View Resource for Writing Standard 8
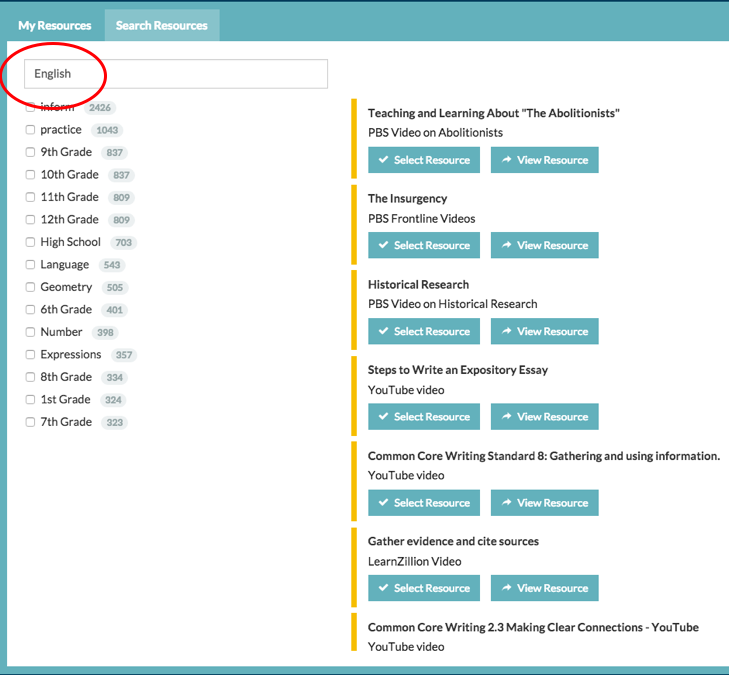 [545, 503]
